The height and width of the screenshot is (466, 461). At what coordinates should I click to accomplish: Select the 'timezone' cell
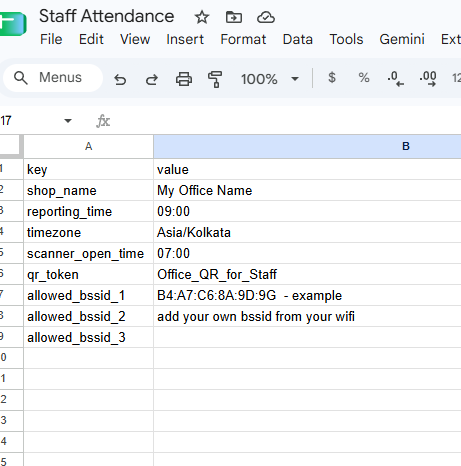(89, 232)
